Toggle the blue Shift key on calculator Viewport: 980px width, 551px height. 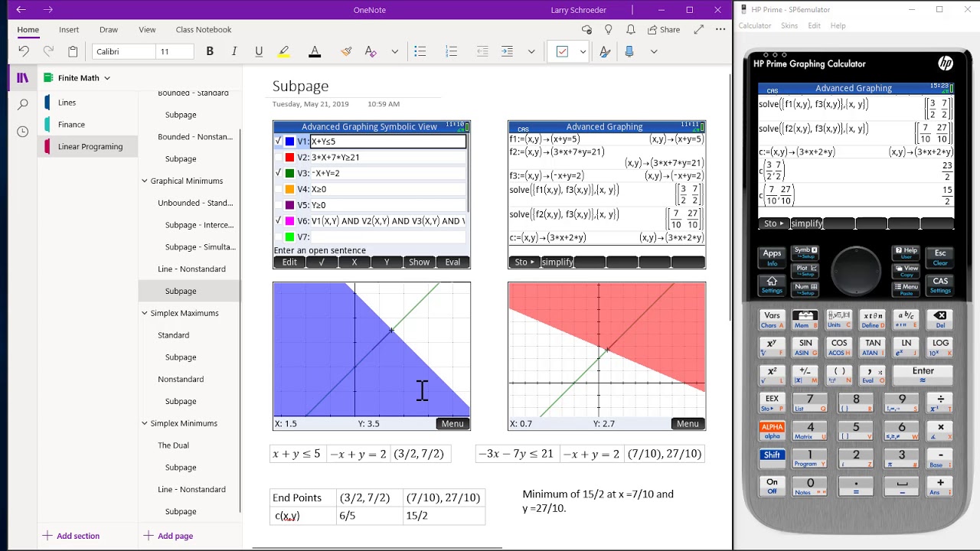click(x=772, y=458)
